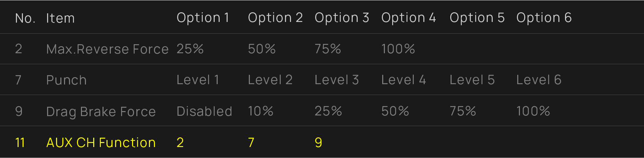Viewport: 644px width, 158px height.
Task: Click Disabled for Drag Brake Force
Action: point(204,111)
